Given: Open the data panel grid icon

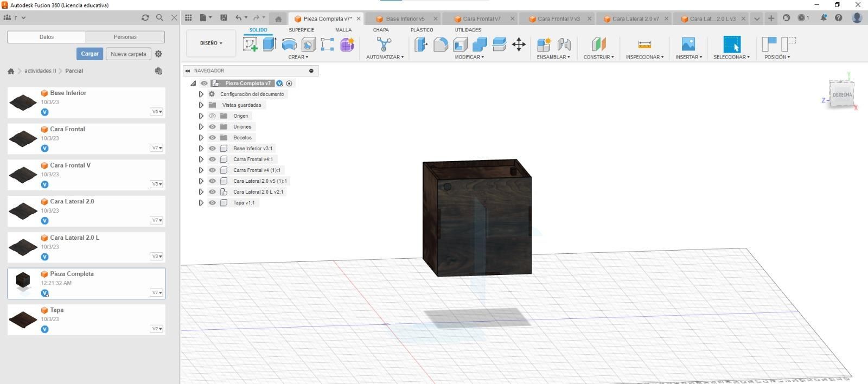Looking at the screenshot, I should 188,18.
